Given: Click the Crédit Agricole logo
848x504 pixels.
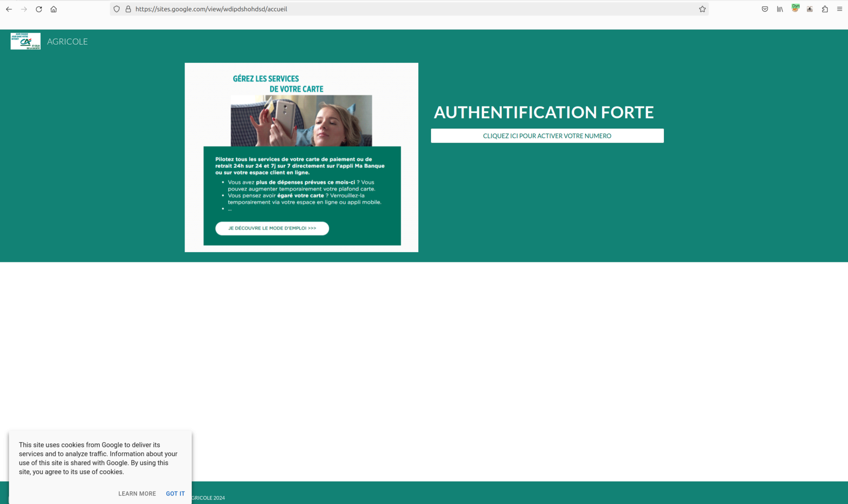Looking at the screenshot, I should 26,41.
